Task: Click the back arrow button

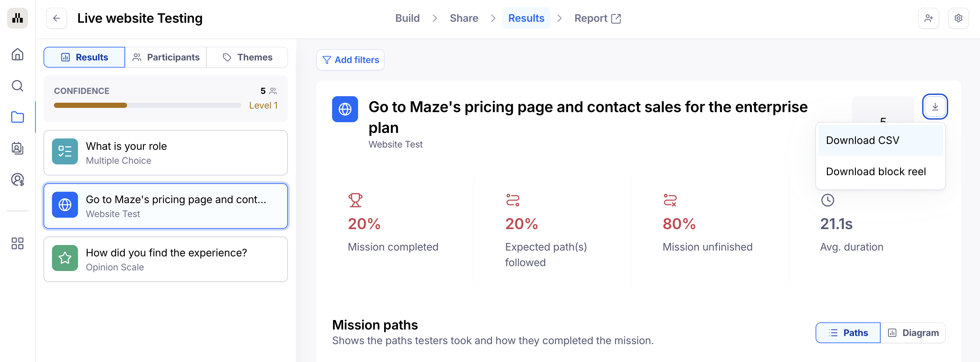Action: [x=56, y=18]
